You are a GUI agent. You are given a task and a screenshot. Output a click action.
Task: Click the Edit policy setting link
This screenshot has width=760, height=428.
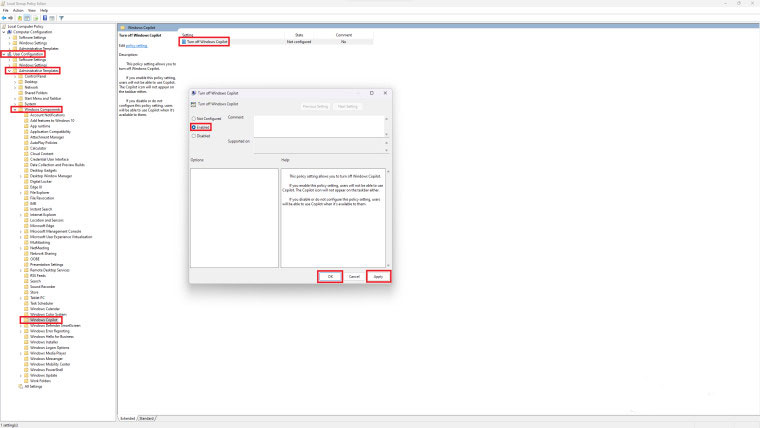tap(137, 46)
